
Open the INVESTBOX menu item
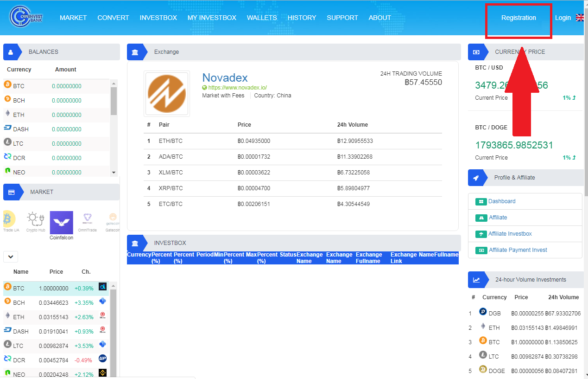click(x=158, y=18)
